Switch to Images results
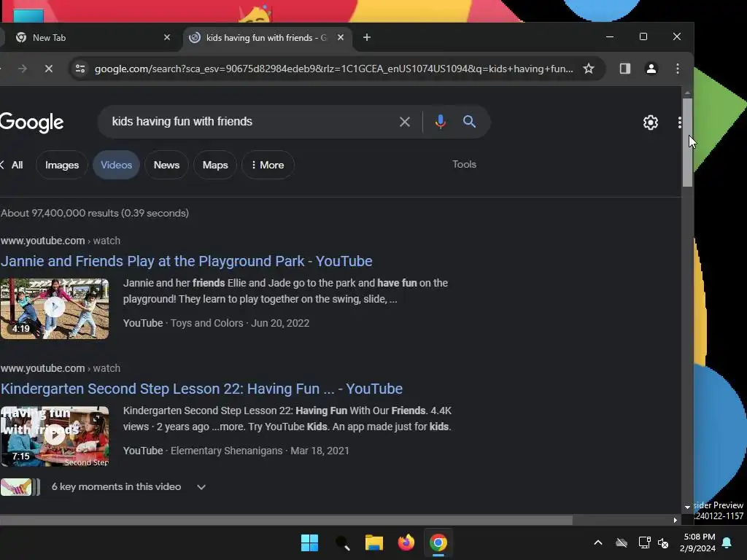Image resolution: width=747 pixels, height=560 pixels. click(x=62, y=165)
